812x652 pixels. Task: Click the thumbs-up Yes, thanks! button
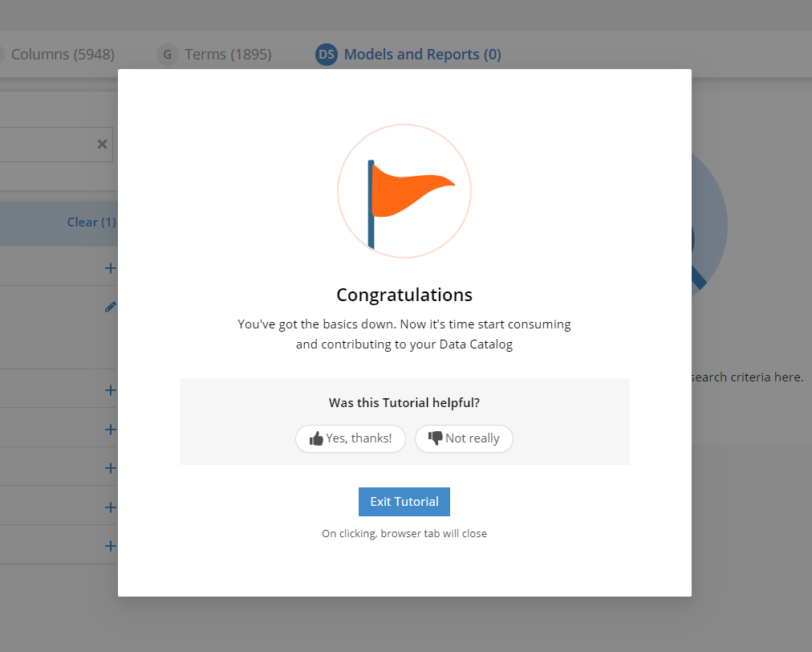coord(350,438)
